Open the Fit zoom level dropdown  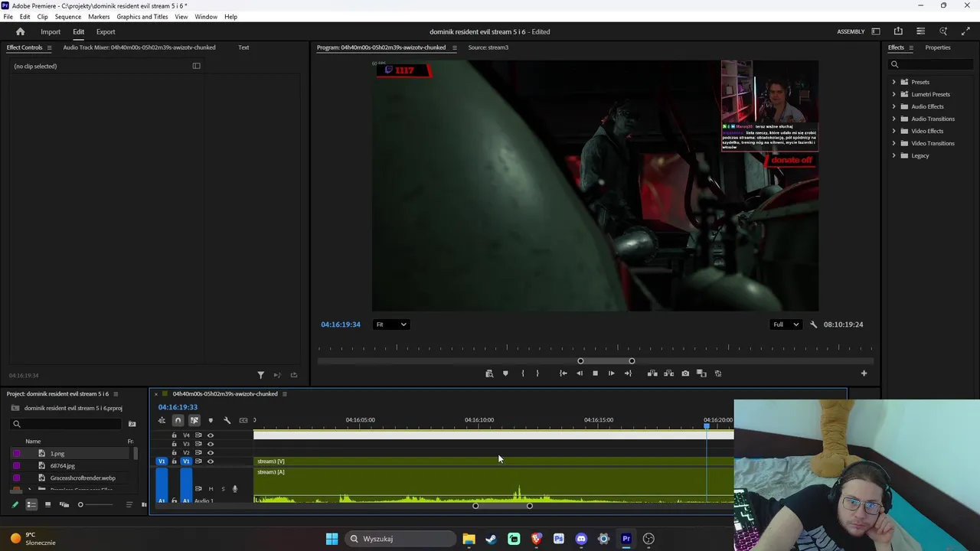[x=390, y=324]
